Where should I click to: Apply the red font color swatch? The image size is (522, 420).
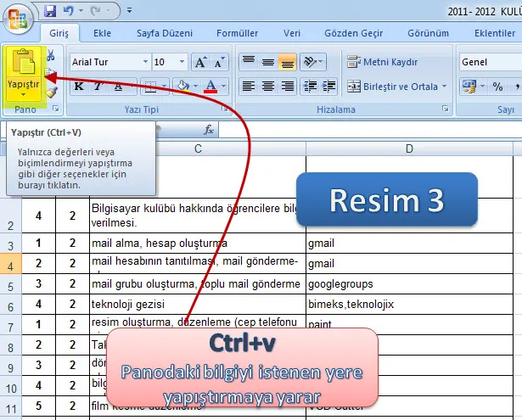pyautogui.click(x=210, y=87)
